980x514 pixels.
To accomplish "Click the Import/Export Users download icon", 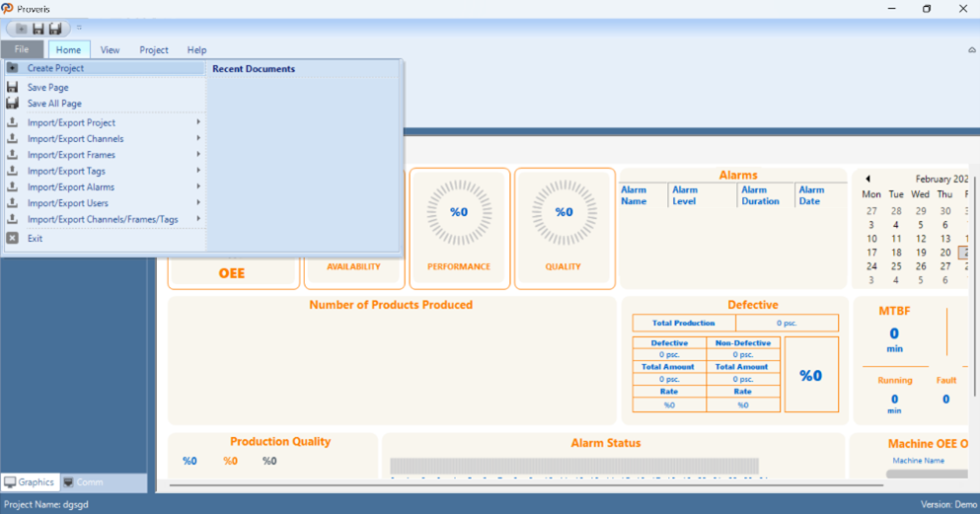I will (x=13, y=203).
